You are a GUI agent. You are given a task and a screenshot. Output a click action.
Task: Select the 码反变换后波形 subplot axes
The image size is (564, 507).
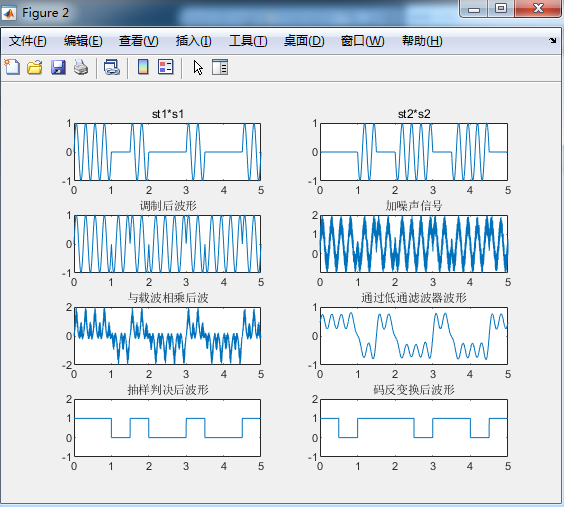tap(414, 428)
